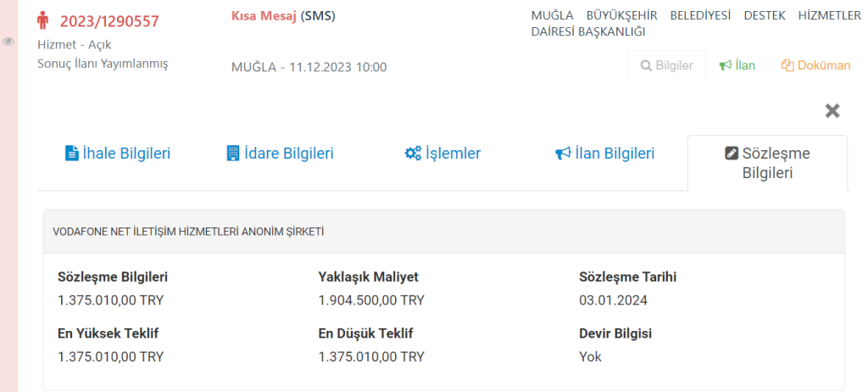Open the İlan Bilgileri tab
Screen dimensions: 868x392
(605, 154)
